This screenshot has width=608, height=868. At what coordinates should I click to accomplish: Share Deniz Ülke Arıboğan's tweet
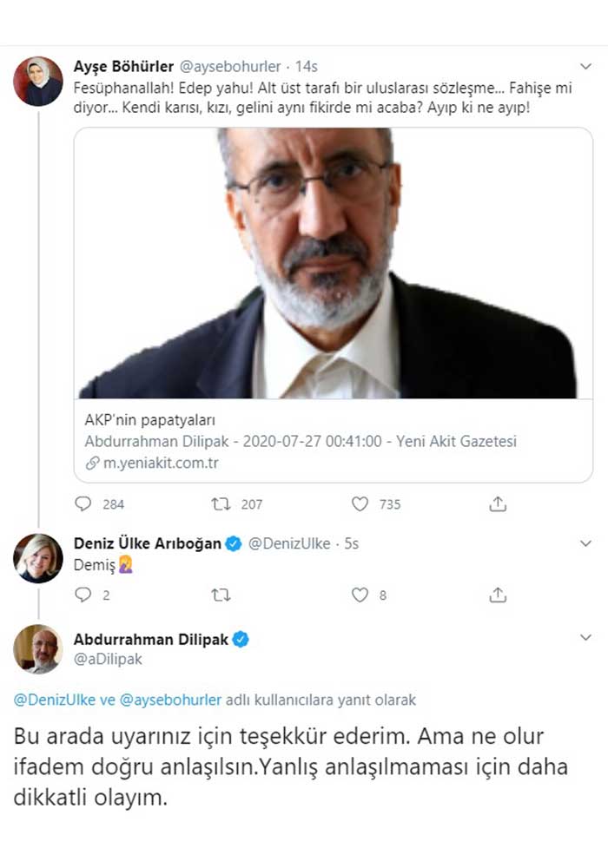[498, 595]
